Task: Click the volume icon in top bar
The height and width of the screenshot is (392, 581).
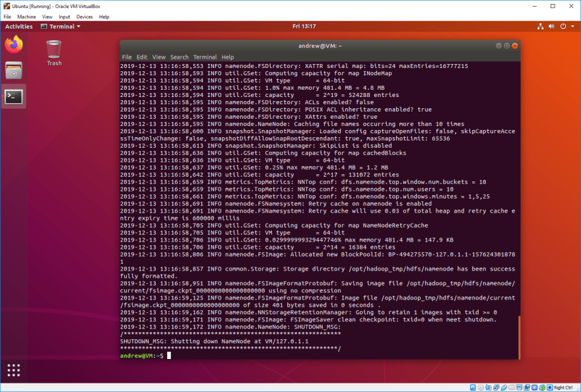Action: point(551,26)
